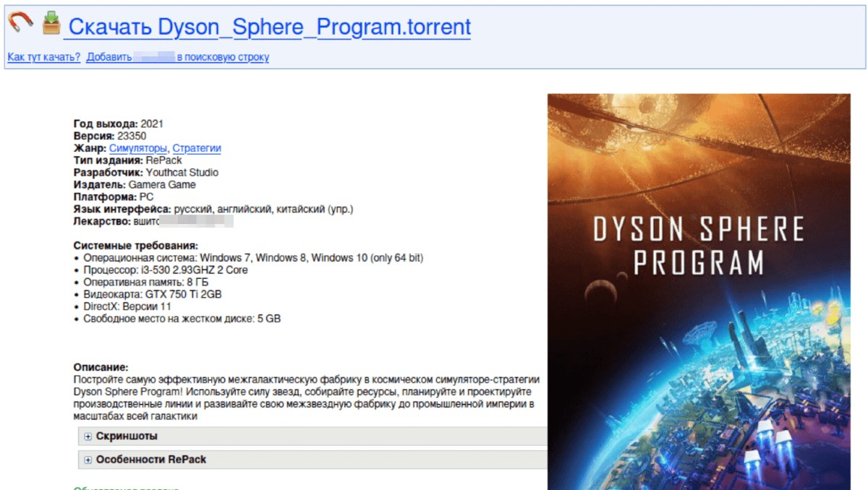
Task: Click the Язык интерфейса line
Action: point(213,209)
